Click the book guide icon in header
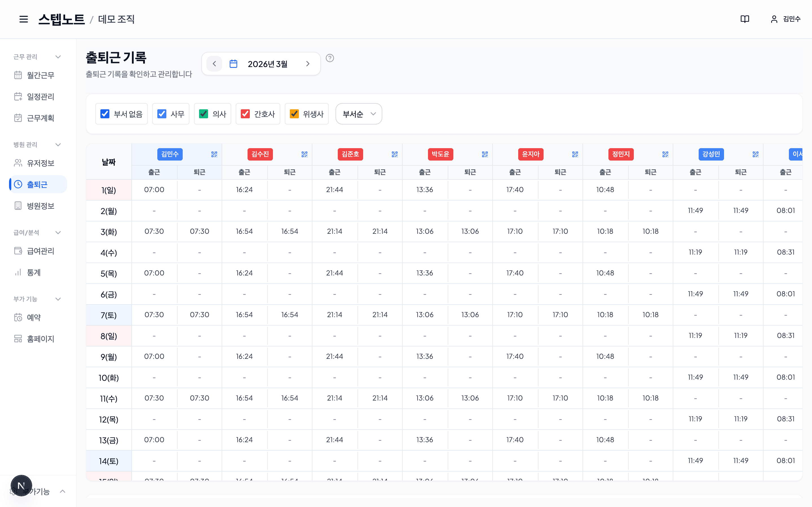Viewport: 812px width, 507px height. pos(745,19)
